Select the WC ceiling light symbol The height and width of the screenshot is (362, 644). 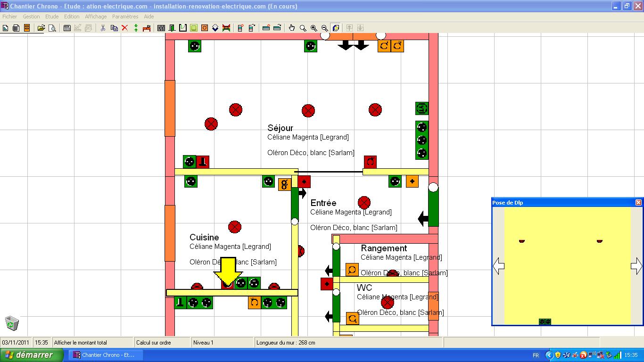click(x=388, y=303)
